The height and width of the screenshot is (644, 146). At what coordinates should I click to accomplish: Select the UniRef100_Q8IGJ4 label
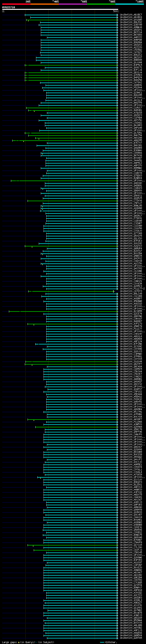click(131, 72)
